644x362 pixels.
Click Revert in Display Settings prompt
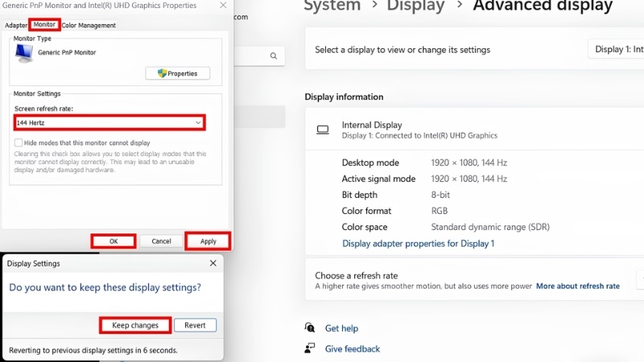(195, 325)
